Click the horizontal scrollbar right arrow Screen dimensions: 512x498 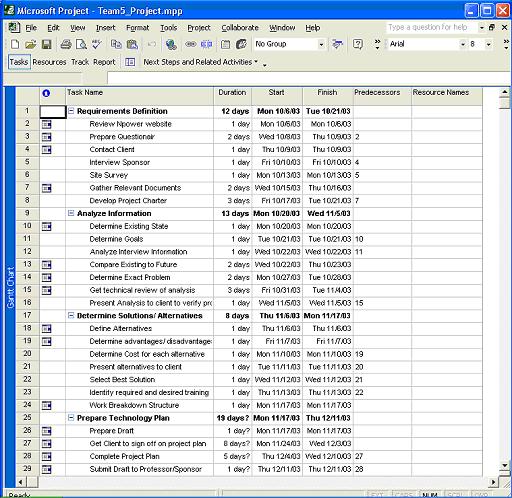point(493,482)
